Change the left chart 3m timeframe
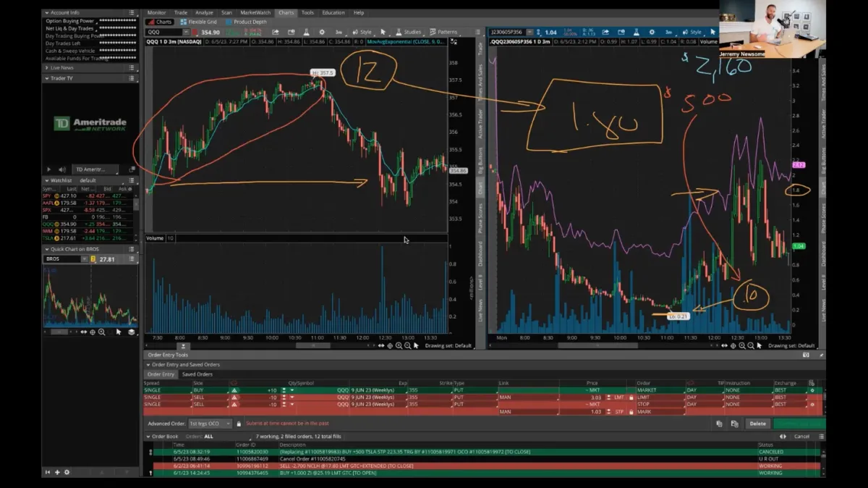The height and width of the screenshot is (488, 868). (x=339, y=32)
